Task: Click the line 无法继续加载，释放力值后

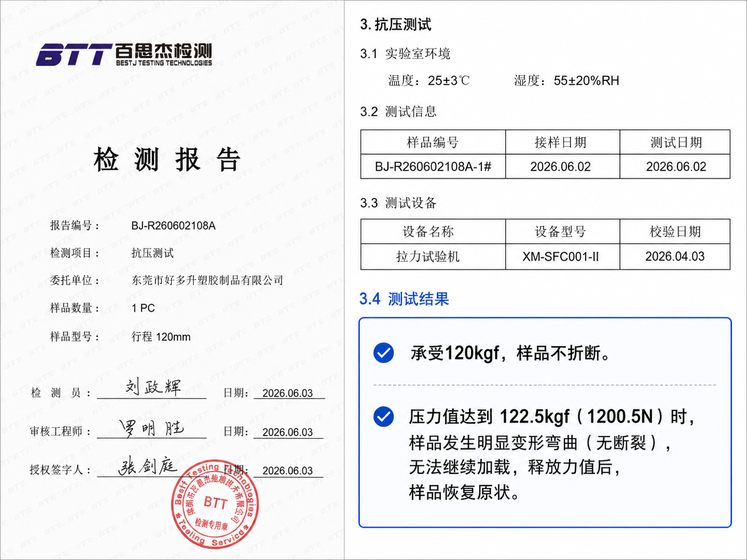Action: click(x=515, y=467)
